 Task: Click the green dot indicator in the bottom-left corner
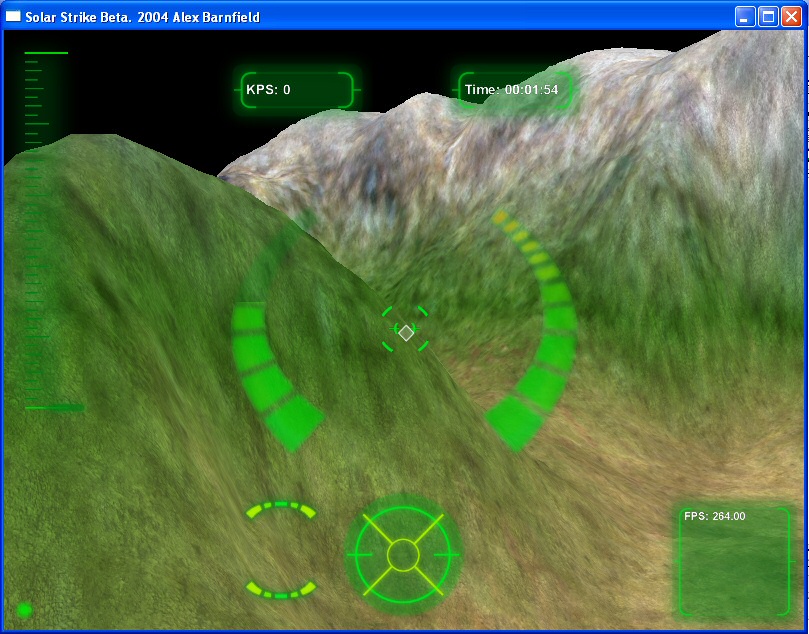pos(24,609)
